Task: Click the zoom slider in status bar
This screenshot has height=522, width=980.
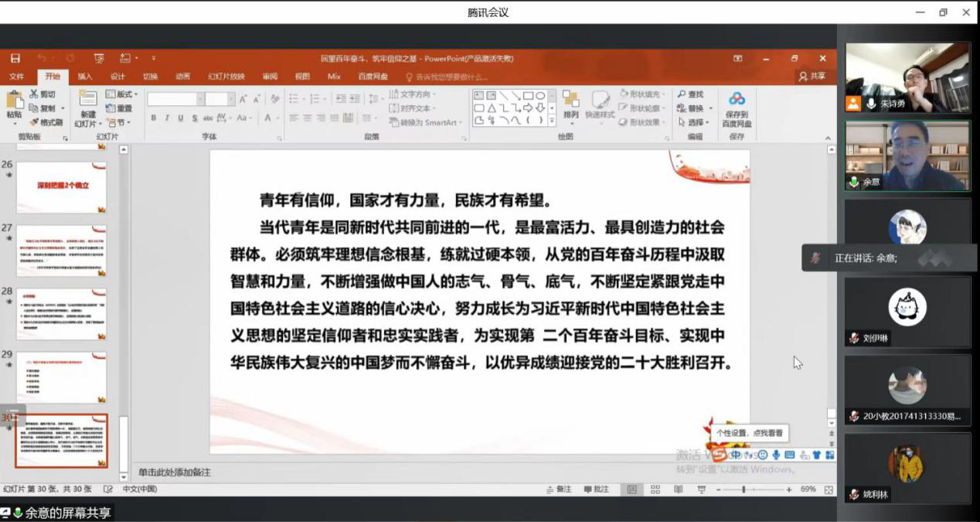Action: (x=744, y=490)
